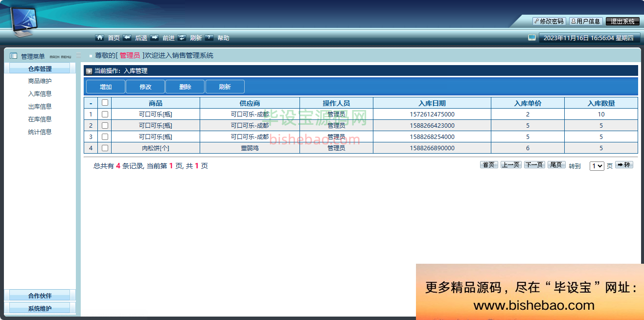
Task: Click the forward arrow icon for 前进
Action: coord(155,38)
